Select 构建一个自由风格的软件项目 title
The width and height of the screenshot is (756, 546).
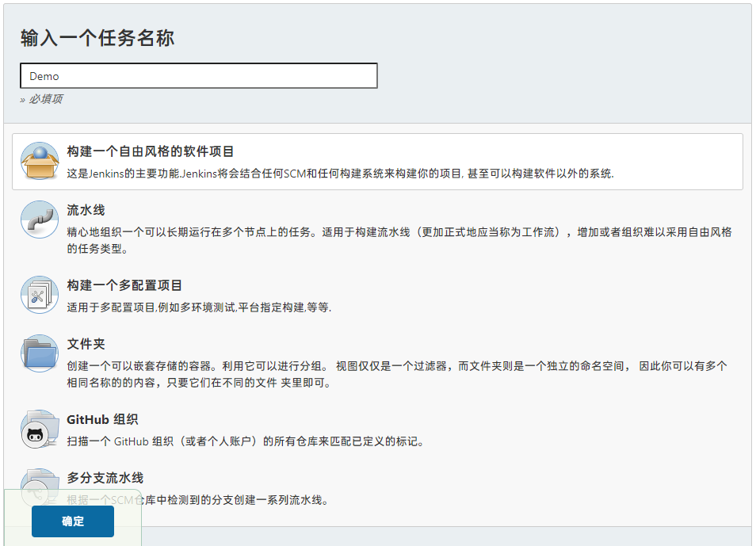151,151
